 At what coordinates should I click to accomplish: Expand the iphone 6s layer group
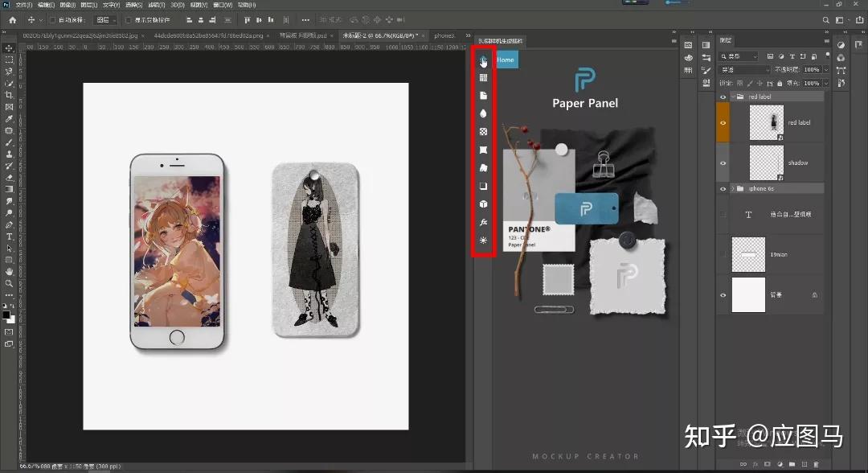click(x=732, y=188)
